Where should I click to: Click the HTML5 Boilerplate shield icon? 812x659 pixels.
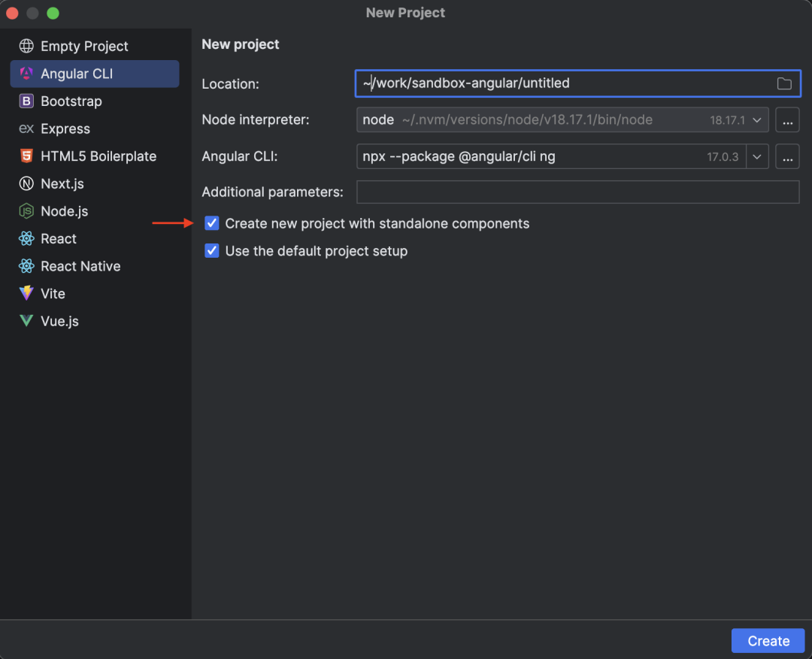[26, 156]
